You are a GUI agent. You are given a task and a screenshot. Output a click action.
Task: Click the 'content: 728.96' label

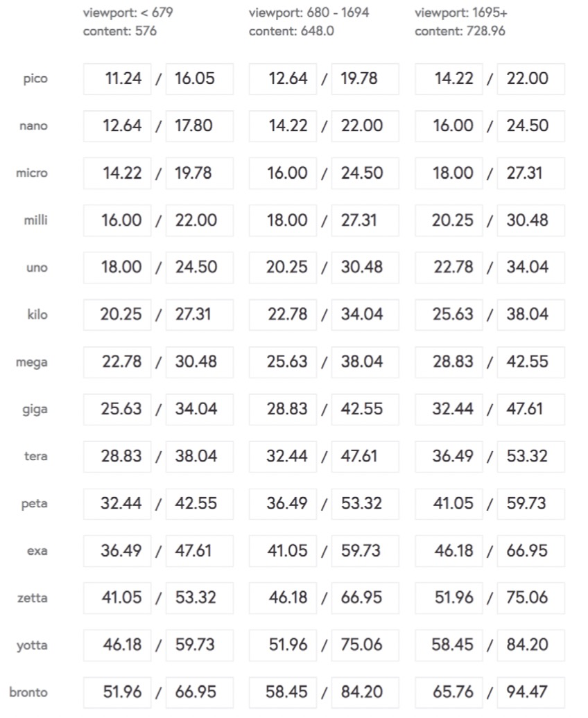point(460,31)
